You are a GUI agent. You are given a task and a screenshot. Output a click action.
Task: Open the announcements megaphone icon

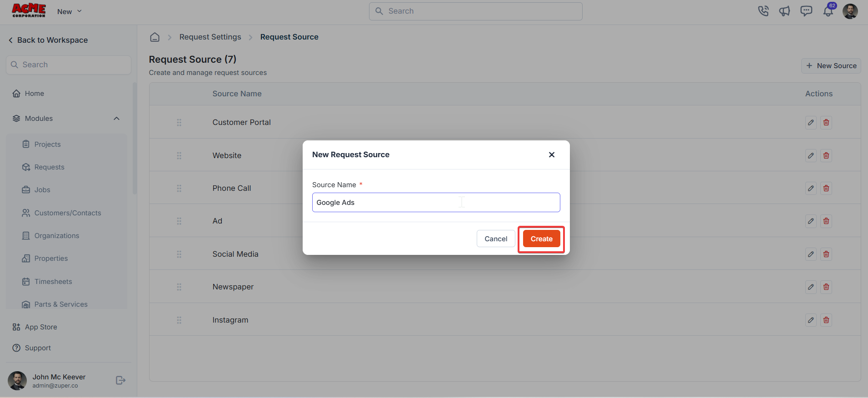[784, 11]
